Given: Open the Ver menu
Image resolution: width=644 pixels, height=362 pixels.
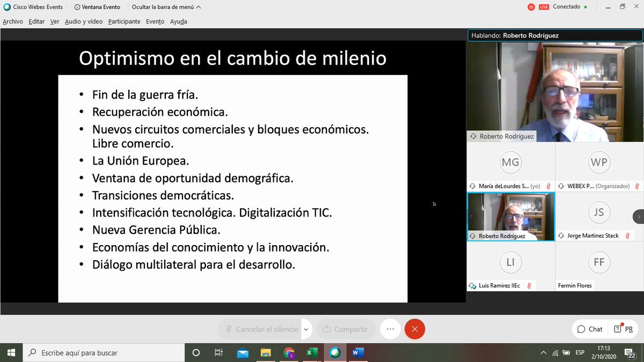Looking at the screenshot, I should [x=55, y=21].
